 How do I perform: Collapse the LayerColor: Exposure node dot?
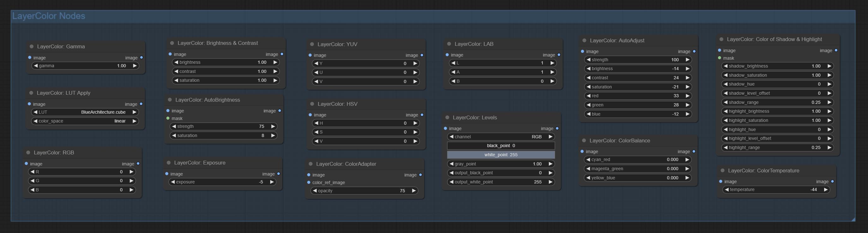[169, 163]
